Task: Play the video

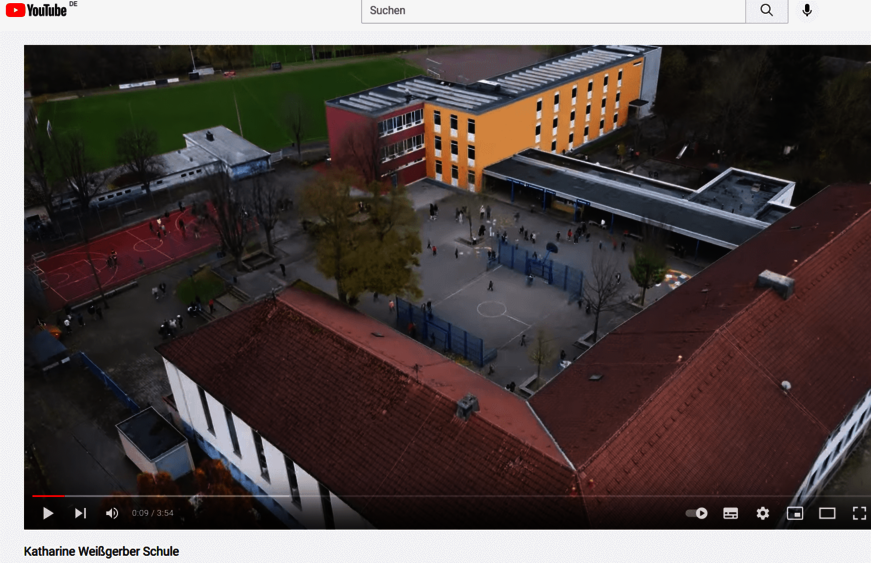Action: 48,513
